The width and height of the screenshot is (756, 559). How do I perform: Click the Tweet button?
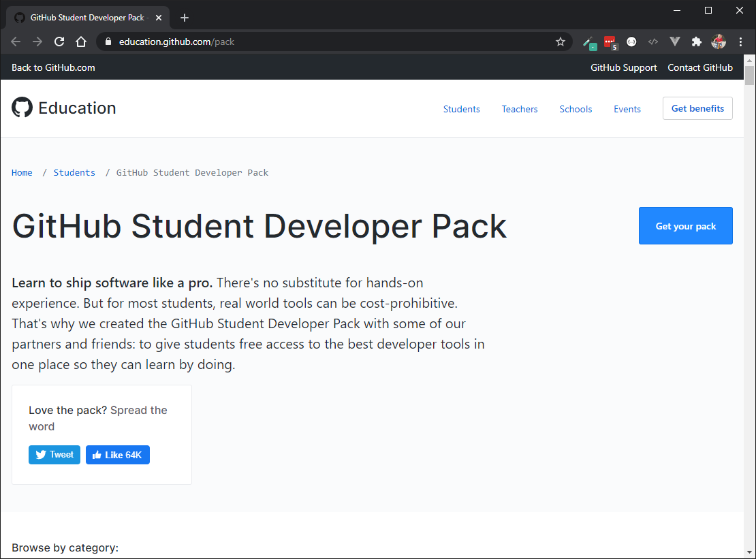(x=54, y=455)
